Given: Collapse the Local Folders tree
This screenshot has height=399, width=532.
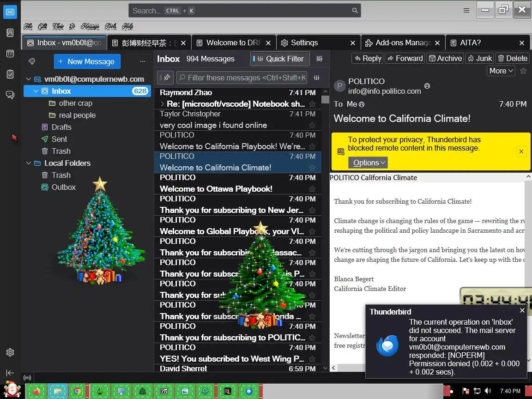Looking at the screenshot, I should pyautogui.click(x=29, y=163).
